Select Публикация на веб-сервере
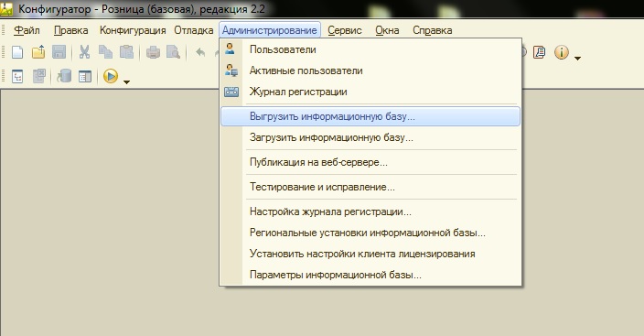Screen dimensions: 644x336 pyautogui.click(x=370, y=162)
